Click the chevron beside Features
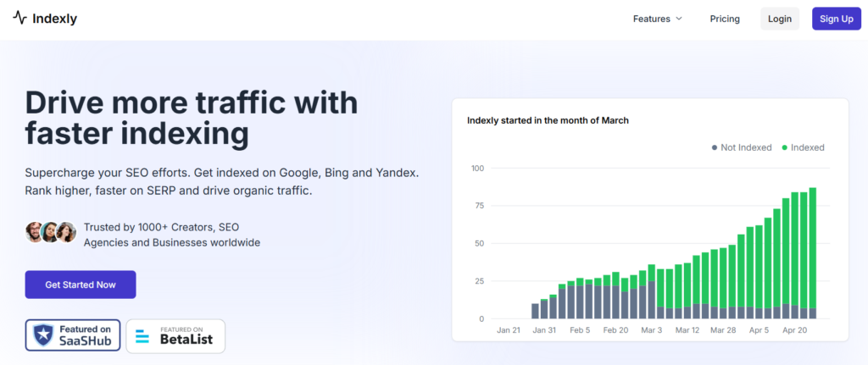 (679, 19)
